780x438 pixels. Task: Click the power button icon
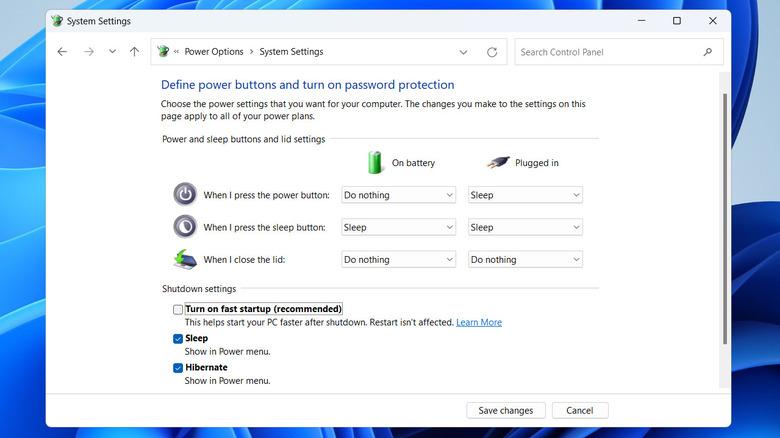click(x=185, y=195)
